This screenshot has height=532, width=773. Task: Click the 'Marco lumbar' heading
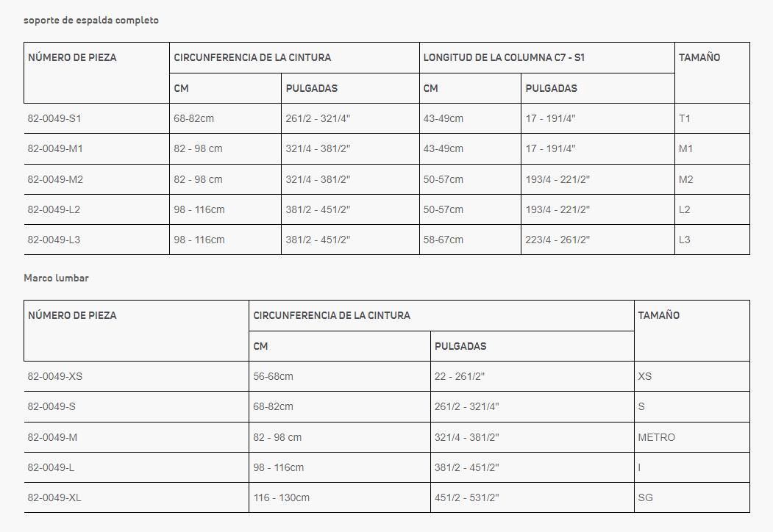[x=56, y=278]
